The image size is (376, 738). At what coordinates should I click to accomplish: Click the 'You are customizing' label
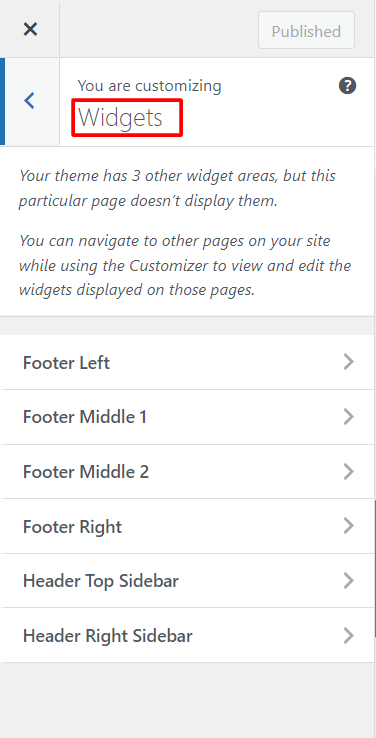(x=149, y=86)
